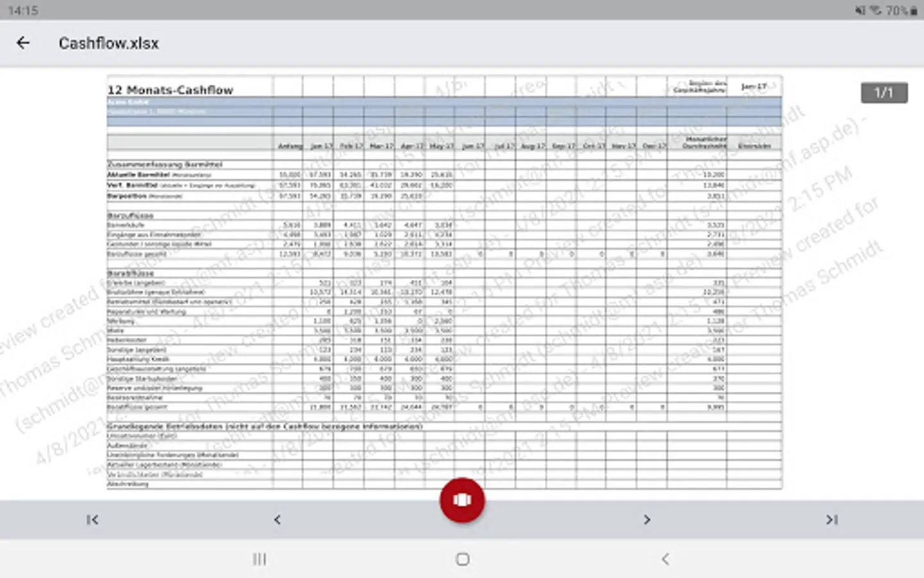Screen dimensions: 924x578
Task: Go back using the top-left arrow
Action: (23, 43)
